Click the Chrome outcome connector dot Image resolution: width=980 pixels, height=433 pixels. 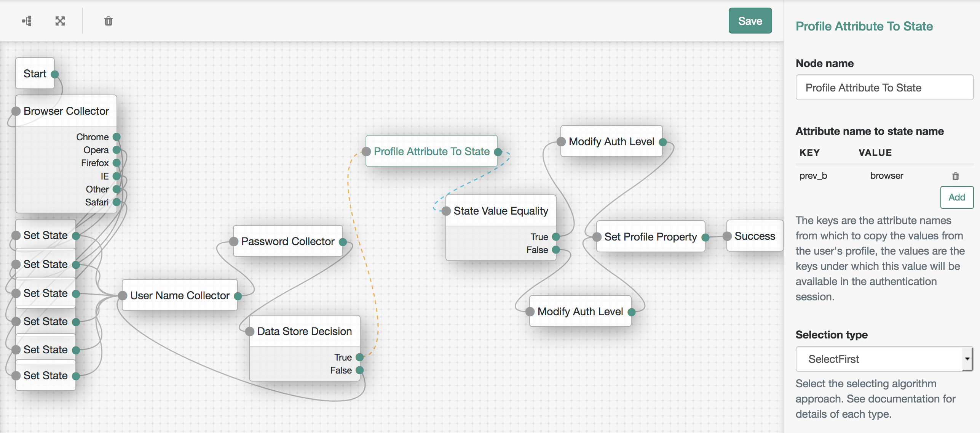(x=117, y=137)
